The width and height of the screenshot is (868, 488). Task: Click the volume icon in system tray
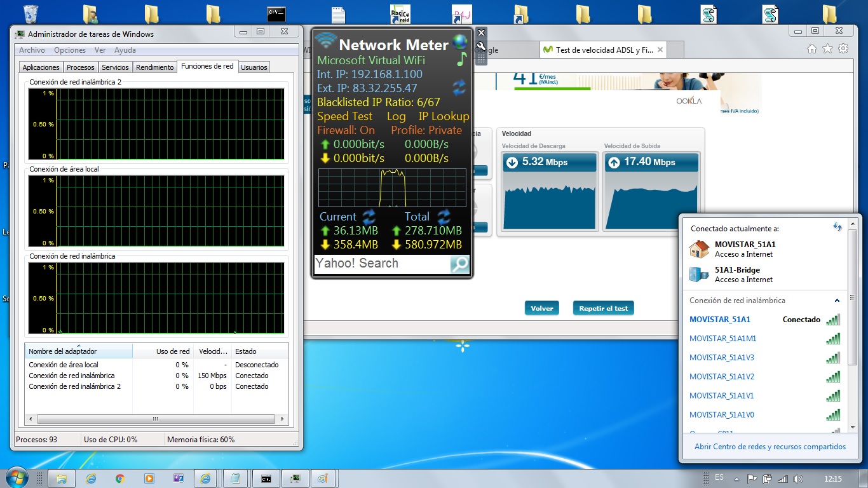click(x=798, y=479)
